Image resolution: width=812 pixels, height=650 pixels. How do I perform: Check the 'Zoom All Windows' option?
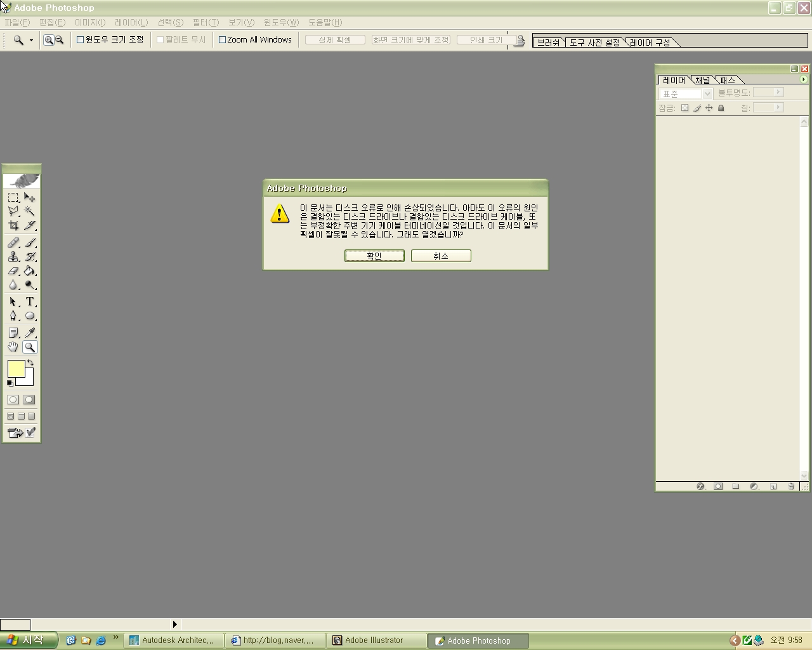[x=223, y=39]
